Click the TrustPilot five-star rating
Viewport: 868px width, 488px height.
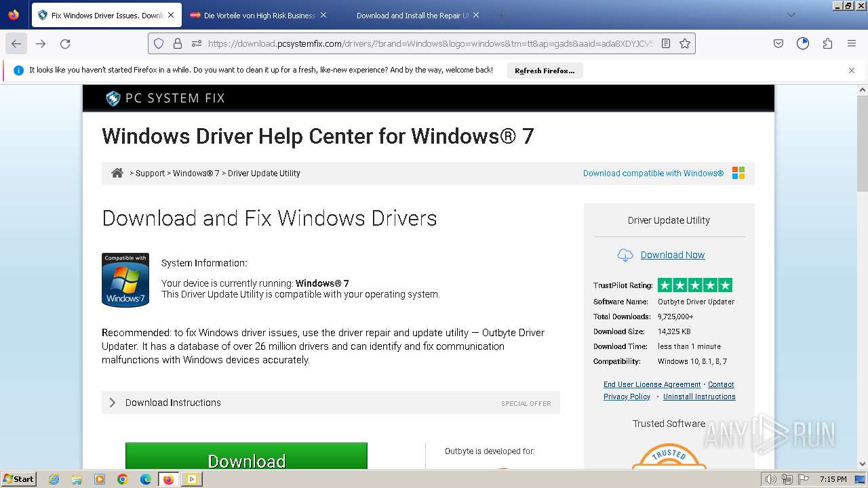point(695,285)
